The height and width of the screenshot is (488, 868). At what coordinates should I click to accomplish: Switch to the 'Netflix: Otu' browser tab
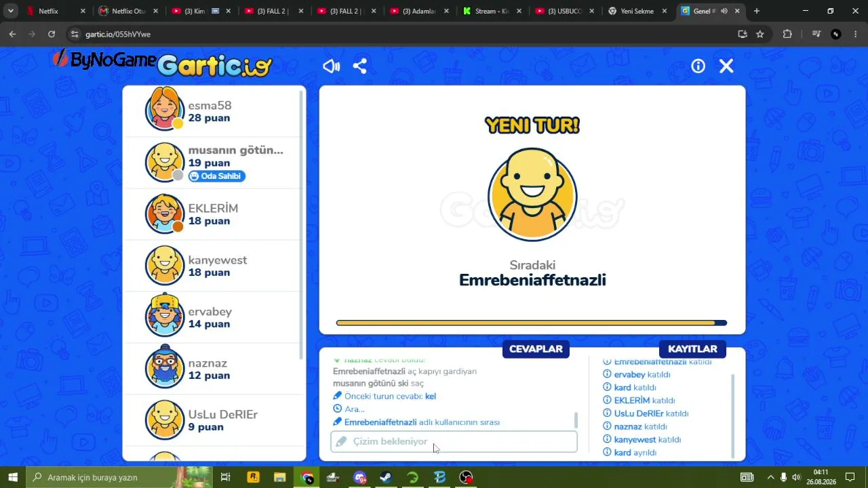click(x=128, y=11)
